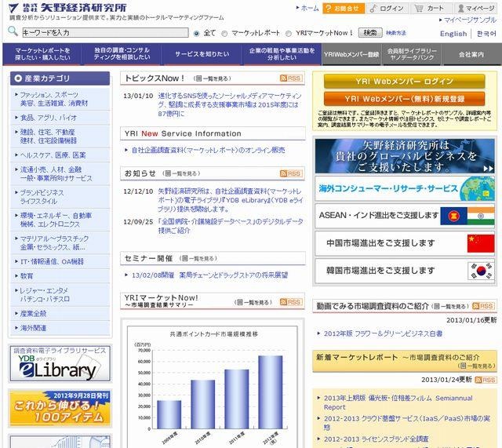
Task: Click the 矢野経済研究所 logo
Action: [x=67, y=8]
